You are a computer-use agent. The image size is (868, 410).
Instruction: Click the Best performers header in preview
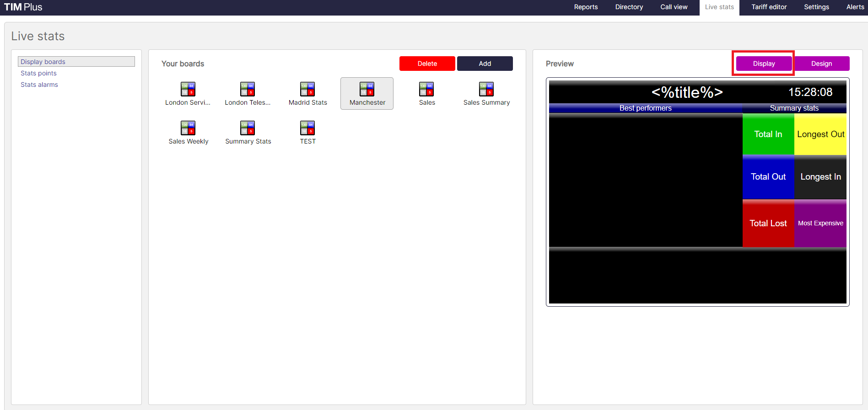click(x=645, y=108)
